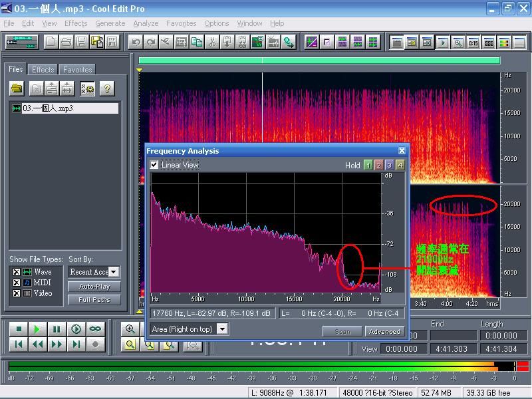Create a new file from the toolbar
This screenshot has width=532, height=399.
click(x=51, y=42)
